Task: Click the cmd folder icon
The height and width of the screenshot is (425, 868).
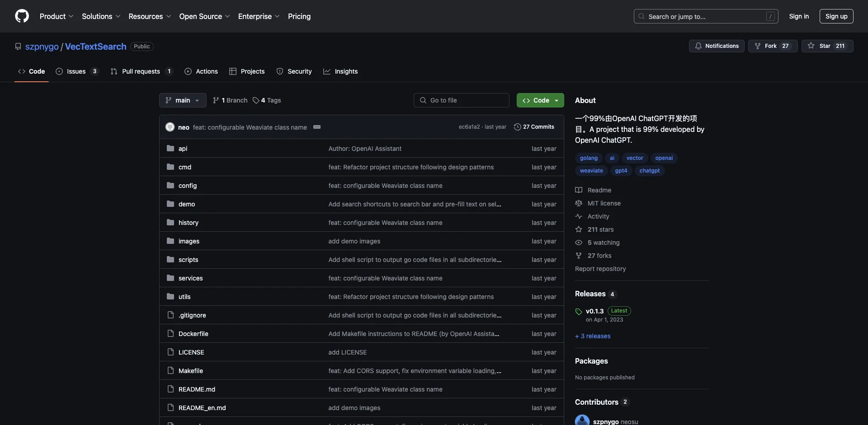Action: pyautogui.click(x=170, y=167)
